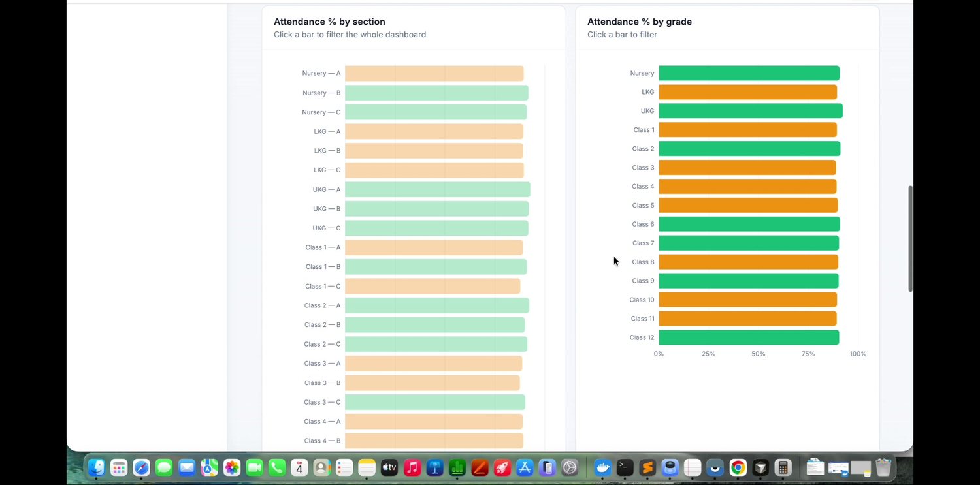Viewport: 980px width, 485px height.
Task: Filter by the Nursery — A section bar
Action: click(x=434, y=73)
